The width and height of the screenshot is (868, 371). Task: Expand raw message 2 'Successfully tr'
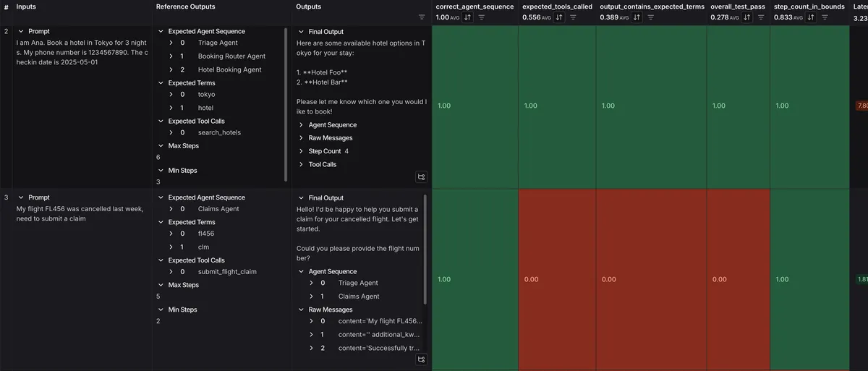point(312,348)
